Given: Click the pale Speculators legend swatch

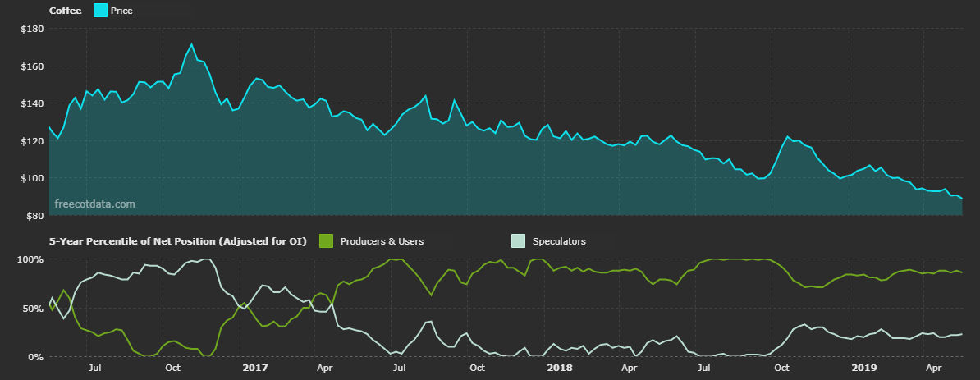Looking at the screenshot, I should coord(518,241).
